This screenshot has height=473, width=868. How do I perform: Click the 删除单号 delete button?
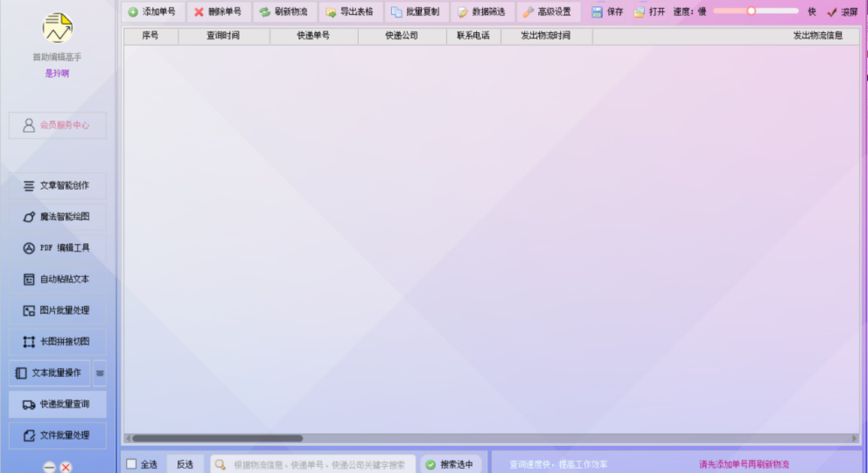tap(219, 11)
